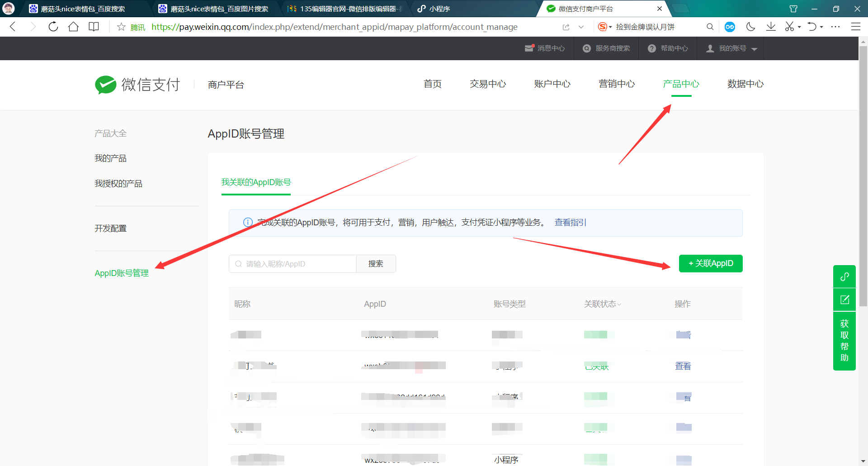Click the screenshot scissors icon

click(x=790, y=27)
